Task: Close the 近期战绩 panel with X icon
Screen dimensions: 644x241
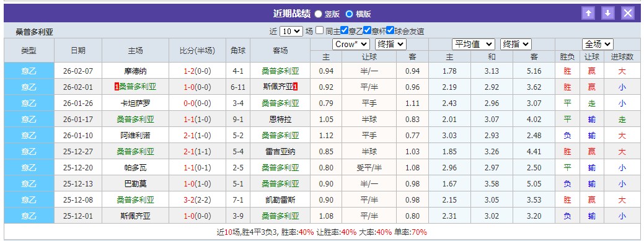Action: coord(627,13)
